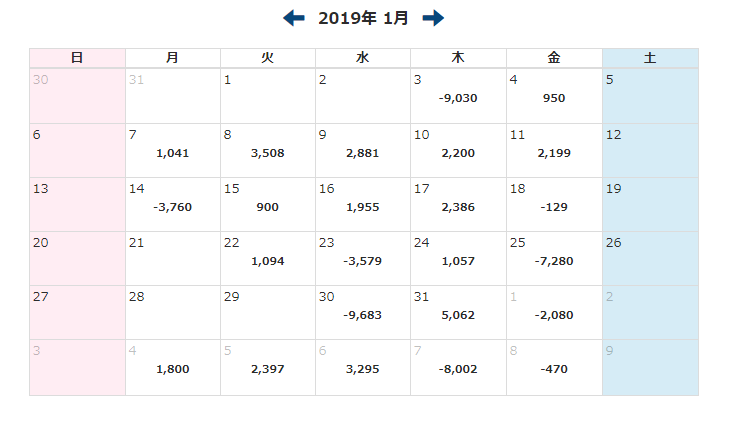Select January 4 cell showing 950
Screen dimensions: 752x437
(554, 96)
